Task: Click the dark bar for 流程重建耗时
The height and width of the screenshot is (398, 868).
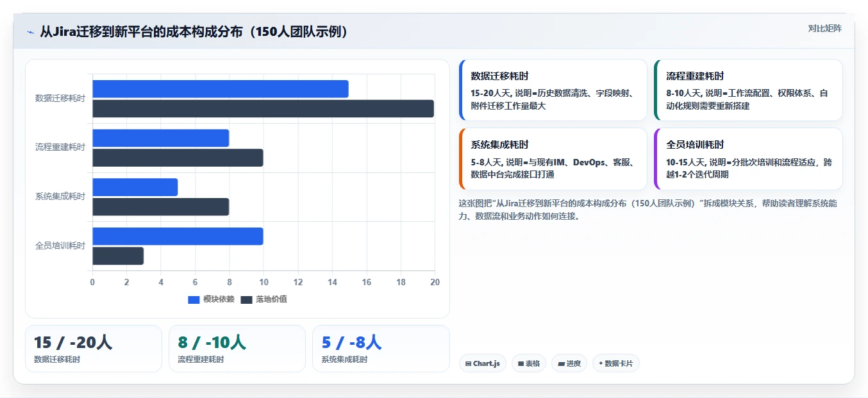Action: (x=178, y=158)
